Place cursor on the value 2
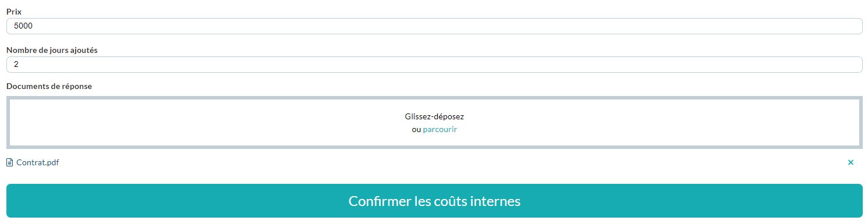 click(16, 65)
